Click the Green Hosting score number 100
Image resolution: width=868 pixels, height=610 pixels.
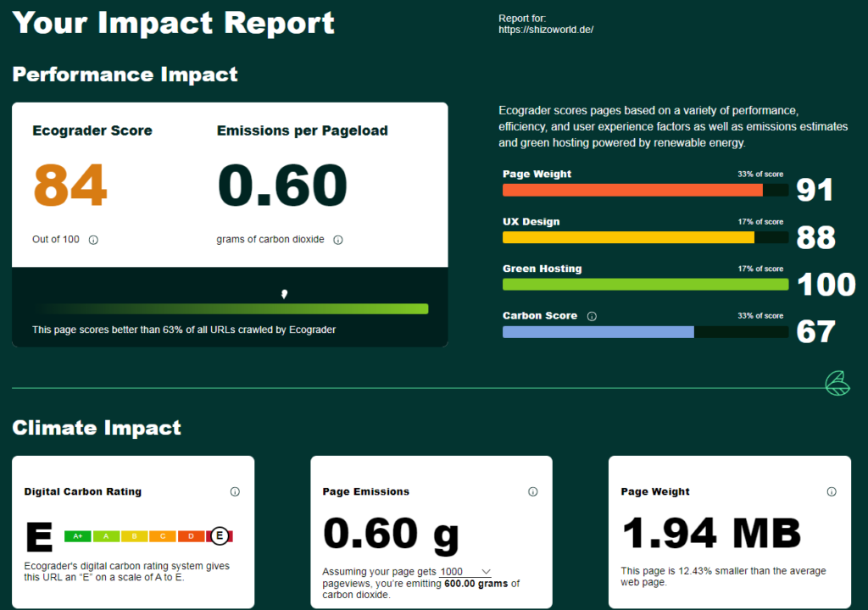826,285
